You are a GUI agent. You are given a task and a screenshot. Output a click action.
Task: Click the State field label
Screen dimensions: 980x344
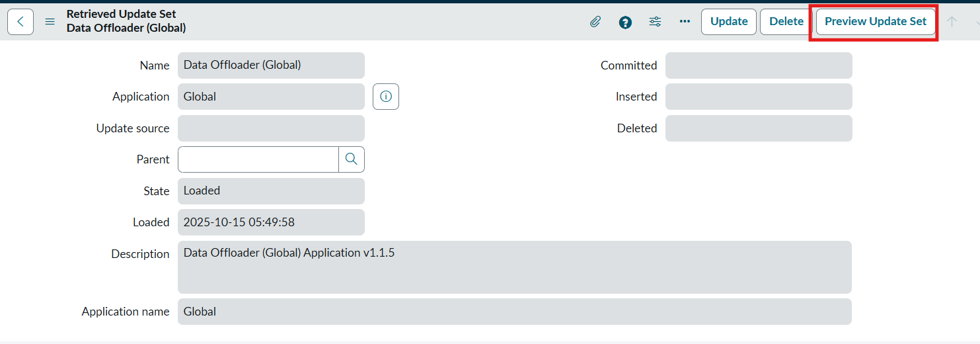157,191
